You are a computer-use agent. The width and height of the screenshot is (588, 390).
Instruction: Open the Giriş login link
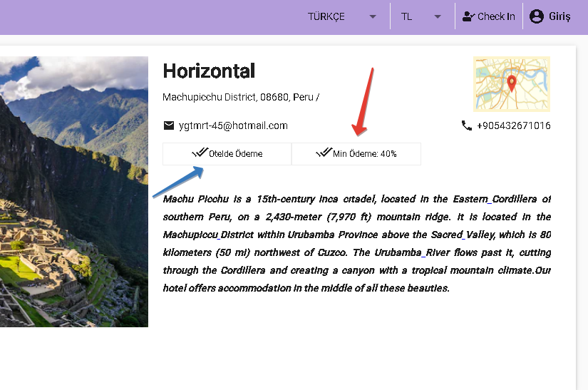[550, 16]
